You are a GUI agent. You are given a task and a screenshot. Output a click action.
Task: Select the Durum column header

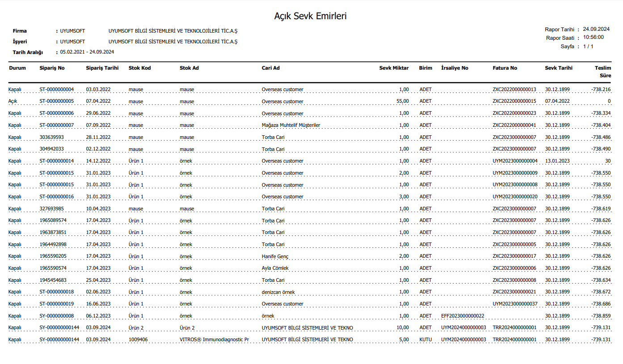click(x=17, y=68)
